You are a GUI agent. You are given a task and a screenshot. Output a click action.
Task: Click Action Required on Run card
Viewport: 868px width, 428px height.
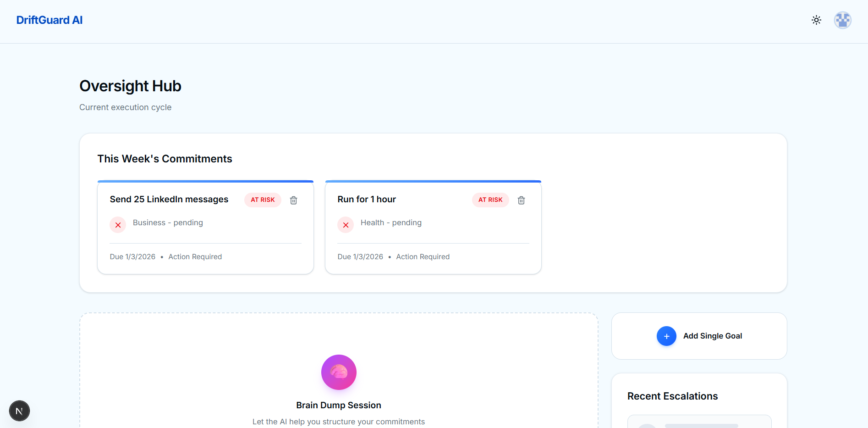(423, 257)
